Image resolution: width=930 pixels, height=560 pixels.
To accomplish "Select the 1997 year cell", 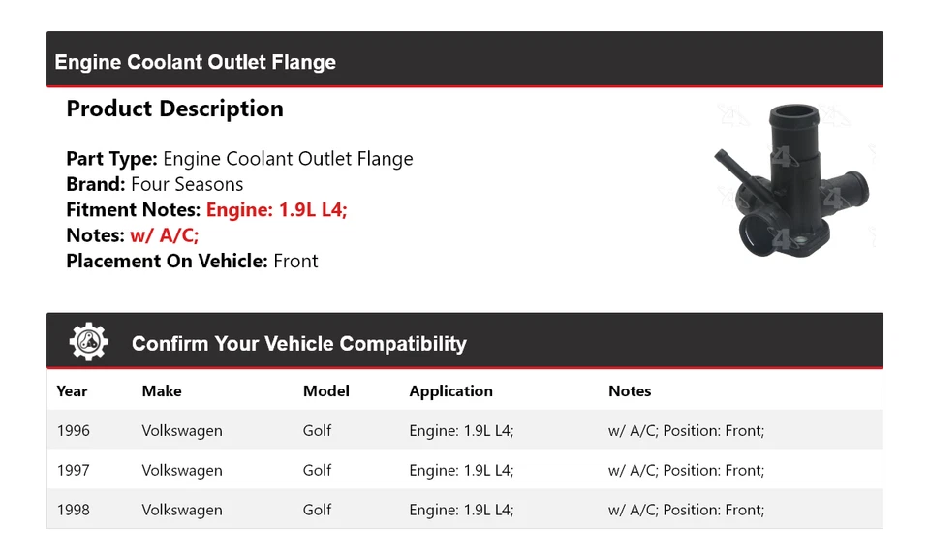I will point(74,471).
